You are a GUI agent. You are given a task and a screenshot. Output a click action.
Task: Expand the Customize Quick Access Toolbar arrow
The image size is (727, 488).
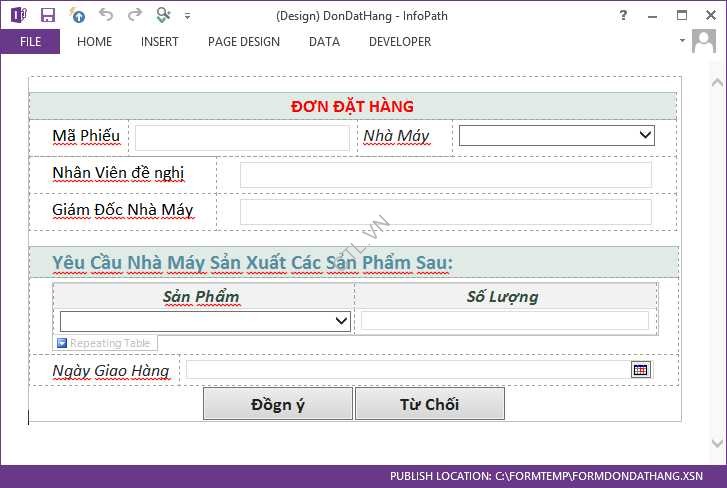(188, 16)
